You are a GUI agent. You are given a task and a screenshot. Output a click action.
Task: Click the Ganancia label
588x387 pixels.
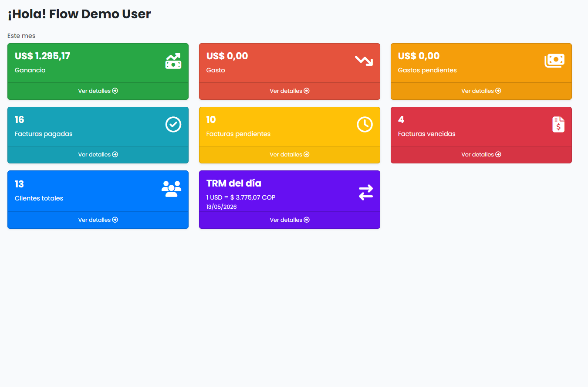coord(30,70)
